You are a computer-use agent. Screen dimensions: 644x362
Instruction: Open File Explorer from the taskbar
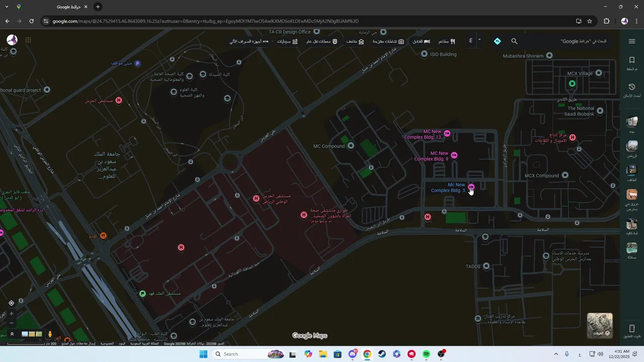tap(323, 354)
